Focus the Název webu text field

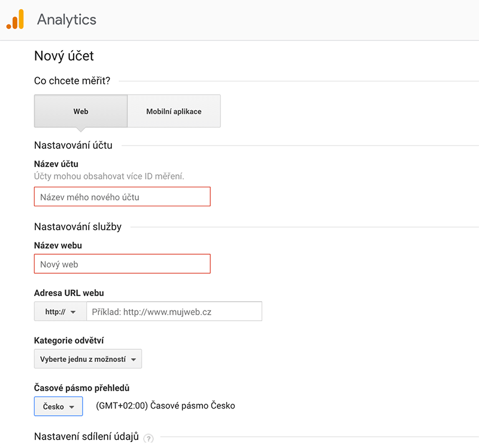[122, 263]
